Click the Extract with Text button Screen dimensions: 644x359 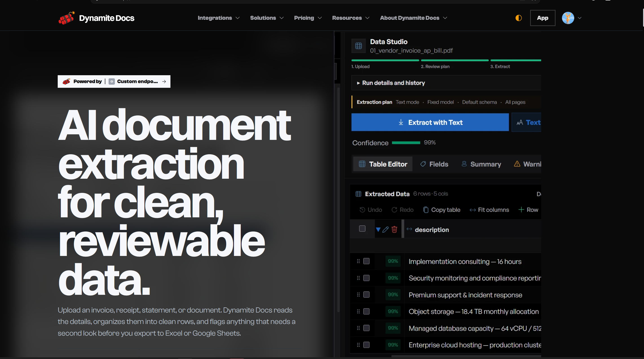[430, 122]
